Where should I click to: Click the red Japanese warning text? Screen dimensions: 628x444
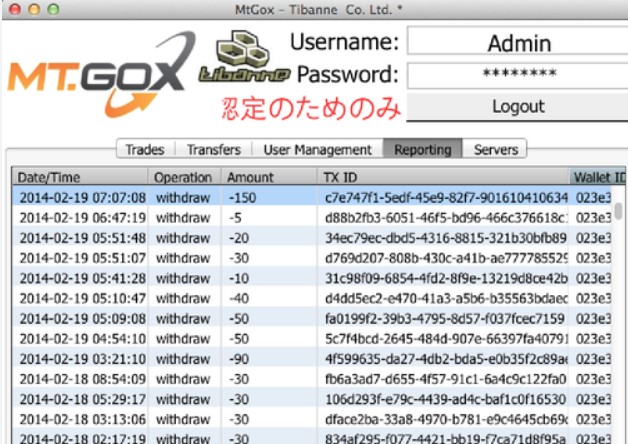coord(311,108)
